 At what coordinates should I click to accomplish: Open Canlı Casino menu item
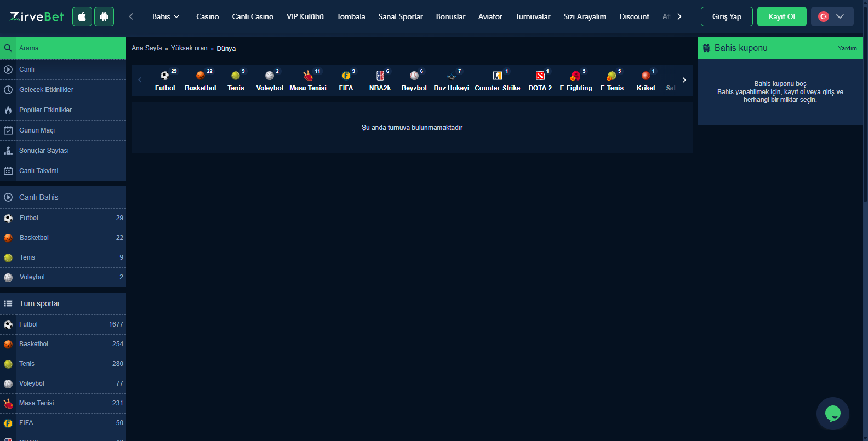pyautogui.click(x=253, y=16)
